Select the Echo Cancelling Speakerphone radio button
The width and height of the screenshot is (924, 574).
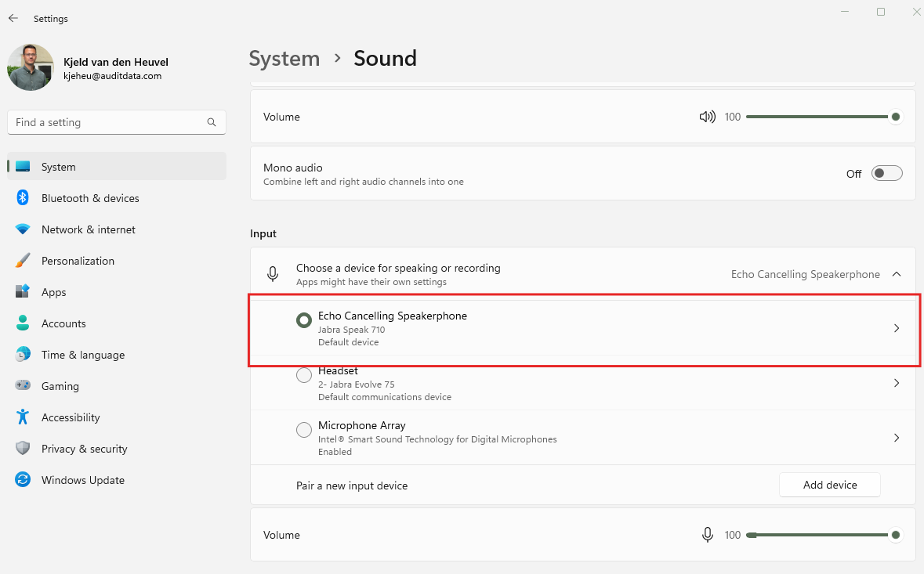point(304,320)
